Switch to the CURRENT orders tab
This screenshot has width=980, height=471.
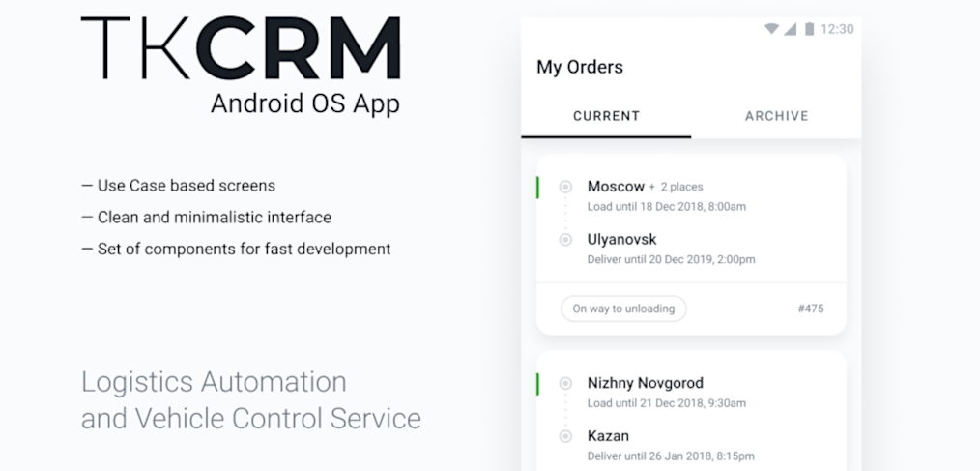606,116
